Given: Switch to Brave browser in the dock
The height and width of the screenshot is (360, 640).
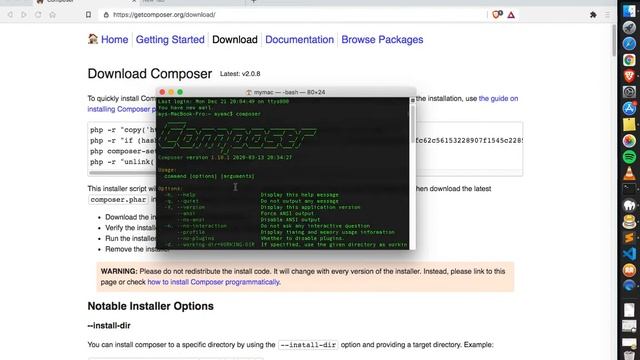Looking at the screenshot, I should (629, 76).
